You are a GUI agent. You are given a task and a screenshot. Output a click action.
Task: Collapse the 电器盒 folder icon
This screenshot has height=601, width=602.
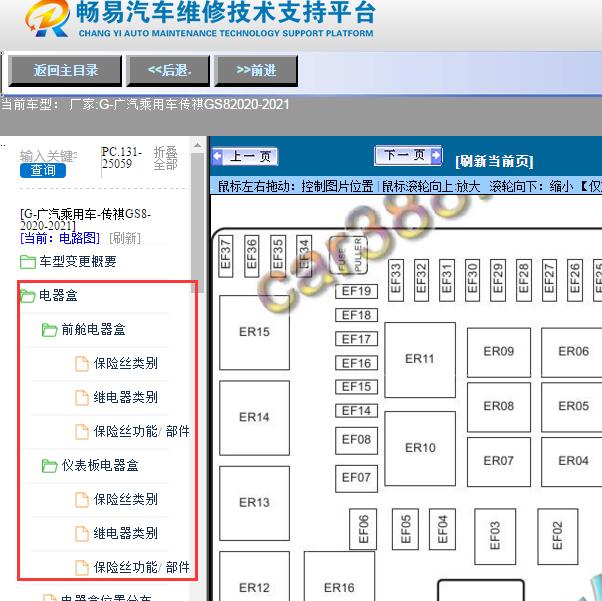28,296
